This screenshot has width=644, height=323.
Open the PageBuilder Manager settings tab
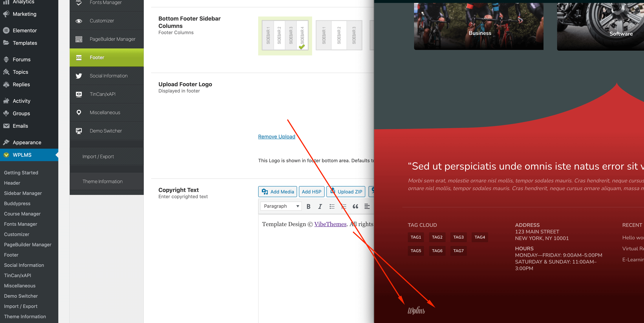tap(107, 39)
